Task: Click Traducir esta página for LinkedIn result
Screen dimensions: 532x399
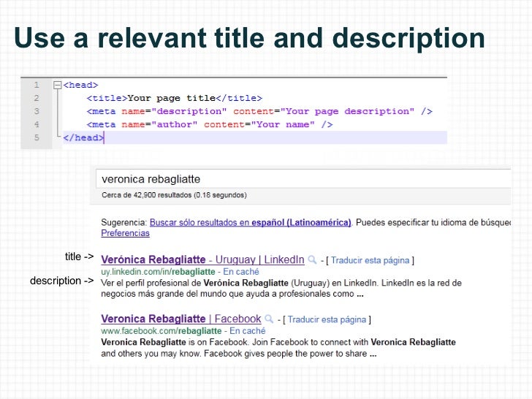Action: tap(370, 260)
